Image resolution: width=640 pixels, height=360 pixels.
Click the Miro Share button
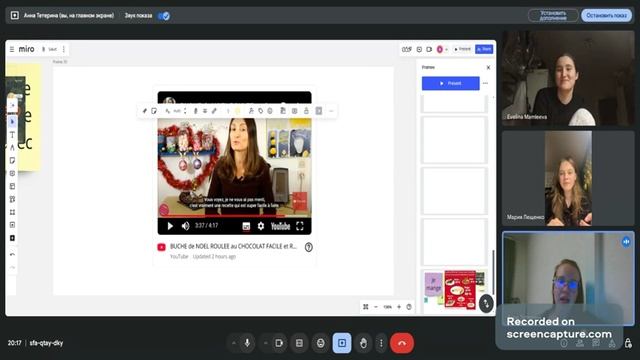click(484, 49)
